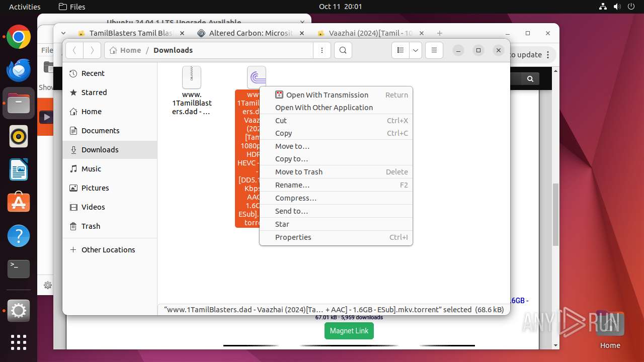Launch Thunderbird Mail from the dock

(19, 70)
